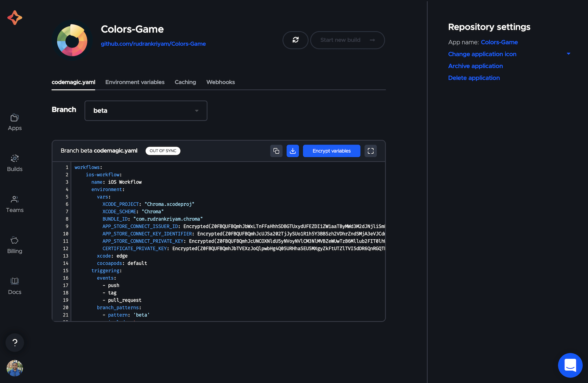Click the '- tag' event line
Image resolution: width=588 pixels, height=383 pixels.
coord(109,293)
